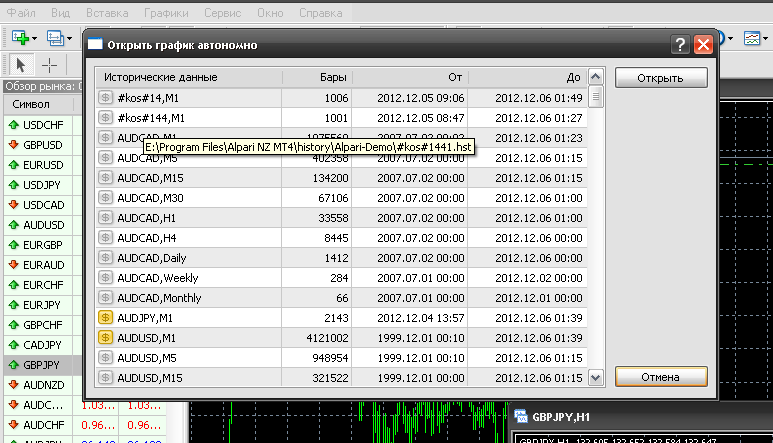Viewport: 773px width, 443px height.
Task: Click the history list scroll-up arrow
Action: (596, 77)
